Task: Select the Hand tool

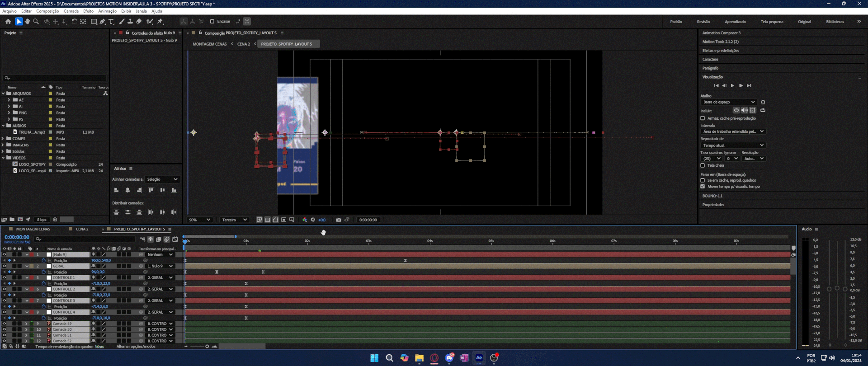Action: tap(28, 21)
